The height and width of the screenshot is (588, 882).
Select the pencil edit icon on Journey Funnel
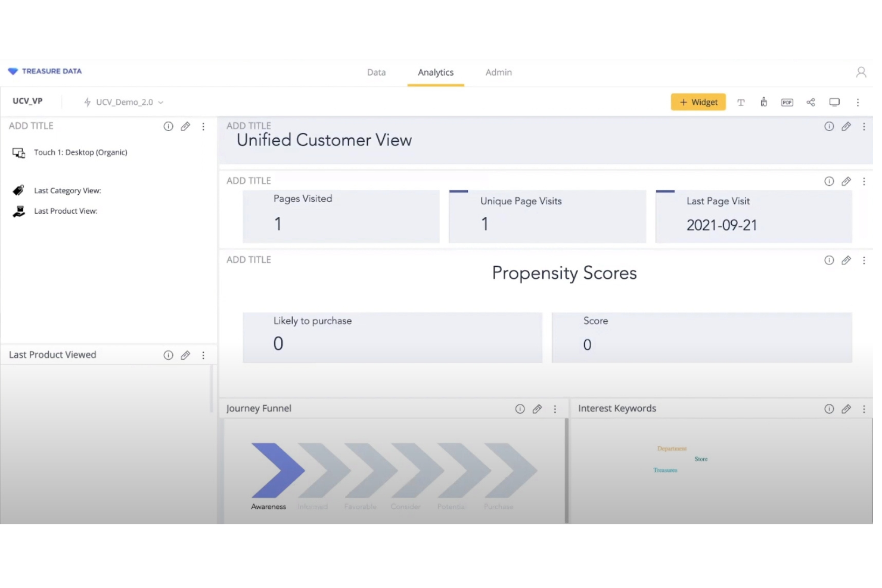point(537,409)
